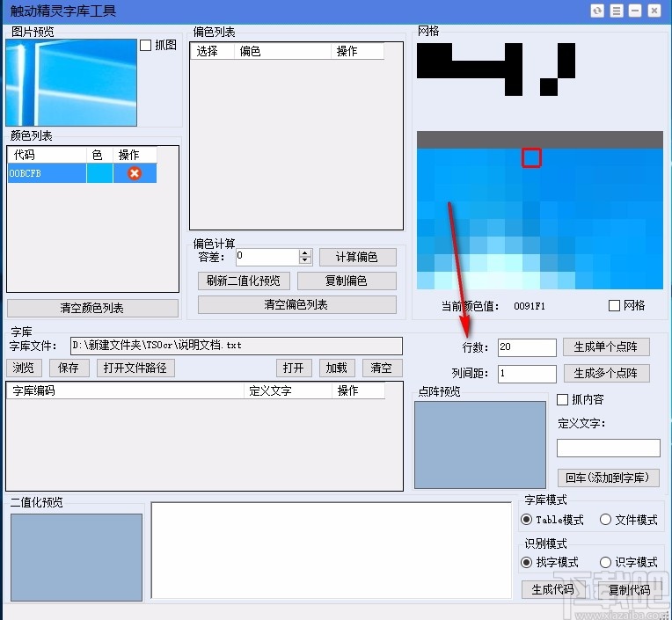Select the 00BCFB code cell

pyautogui.click(x=47, y=173)
